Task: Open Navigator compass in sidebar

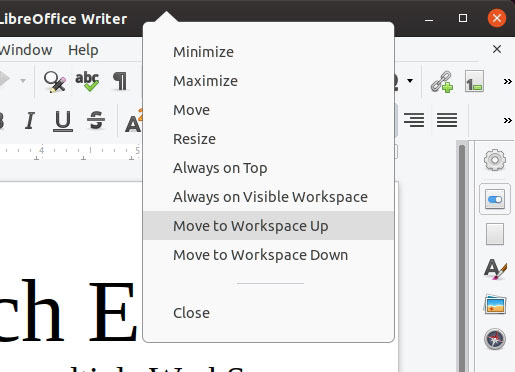Action: point(495,339)
